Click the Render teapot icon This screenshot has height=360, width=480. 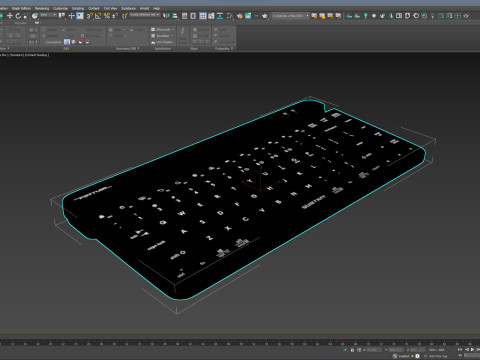pyautogui.click(x=265, y=15)
